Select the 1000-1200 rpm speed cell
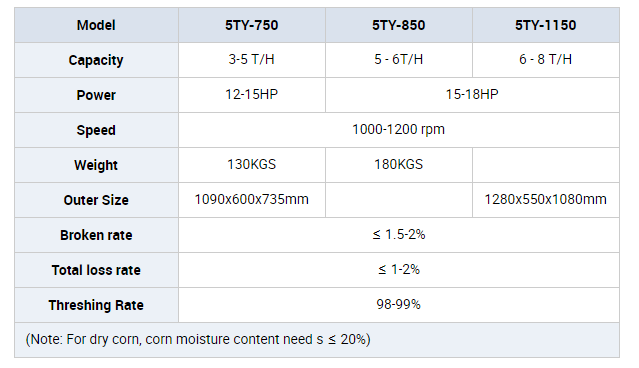The image size is (639, 368). [399, 130]
